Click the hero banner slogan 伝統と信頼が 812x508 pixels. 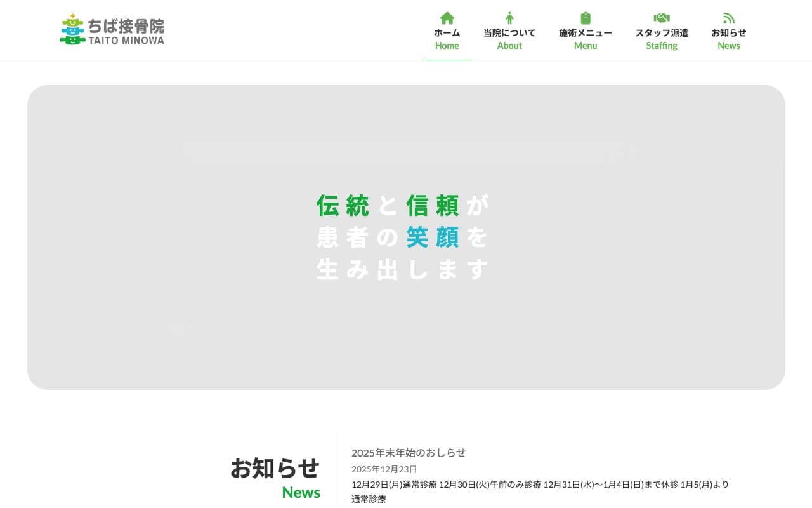point(403,205)
